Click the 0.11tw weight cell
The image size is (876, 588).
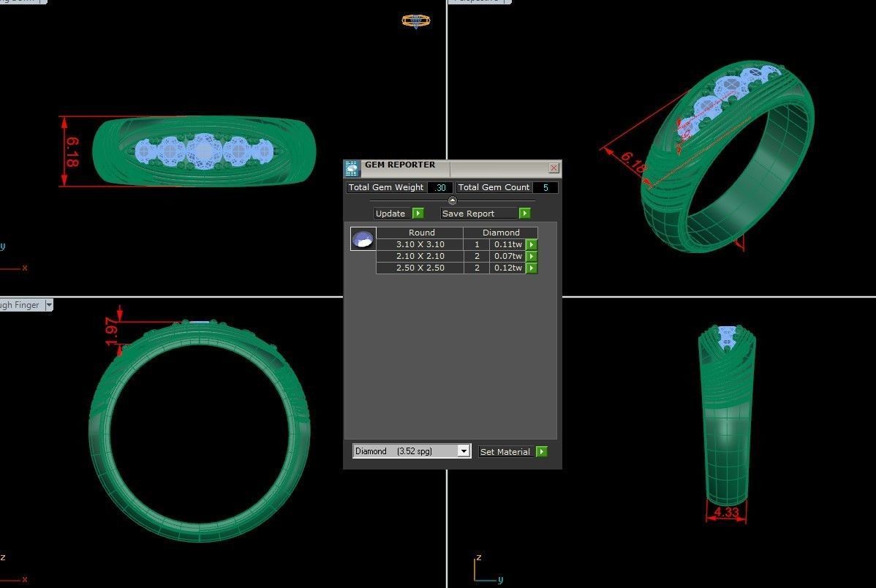[508, 244]
